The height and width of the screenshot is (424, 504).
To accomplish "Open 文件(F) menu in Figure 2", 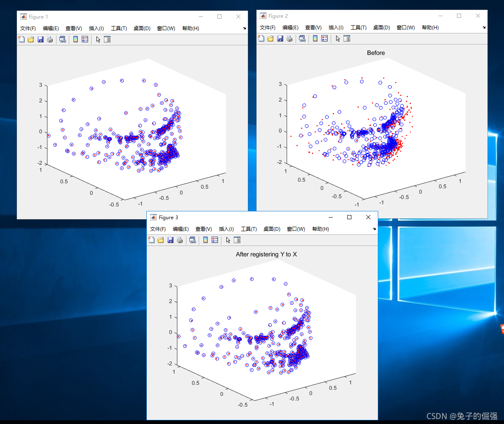I will coord(268,28).
